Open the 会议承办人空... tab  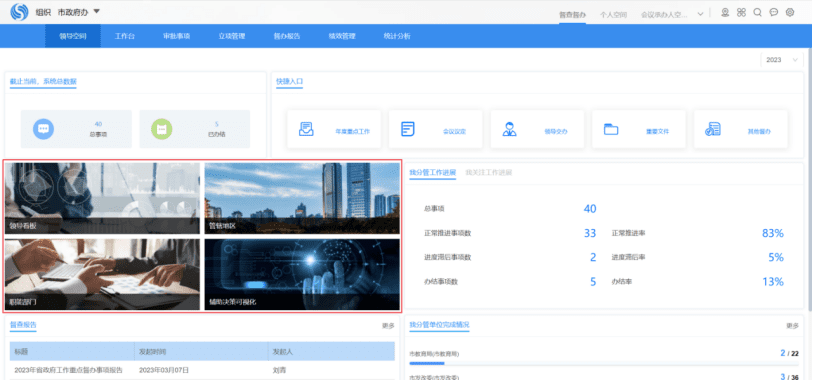click(x=664, y=15)
